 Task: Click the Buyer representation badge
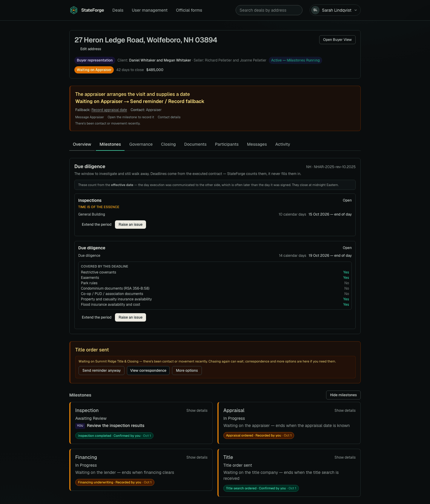point(95,60)
